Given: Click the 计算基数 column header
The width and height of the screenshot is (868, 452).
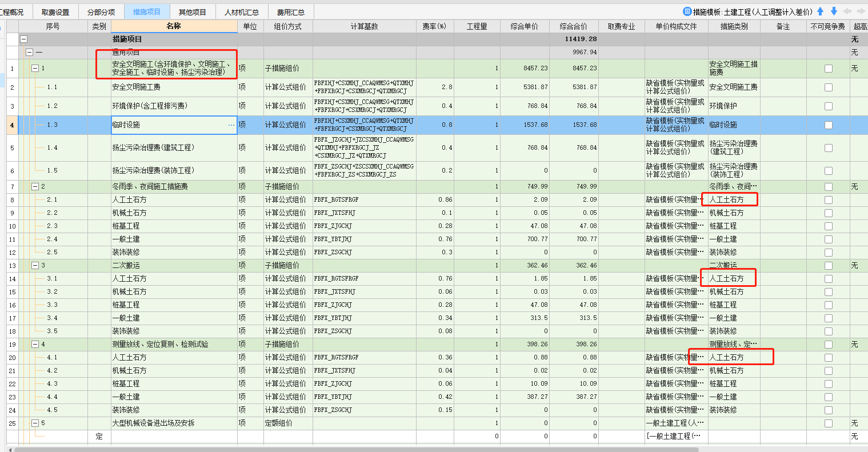Looking at the screenshot, I should [365, 26].
